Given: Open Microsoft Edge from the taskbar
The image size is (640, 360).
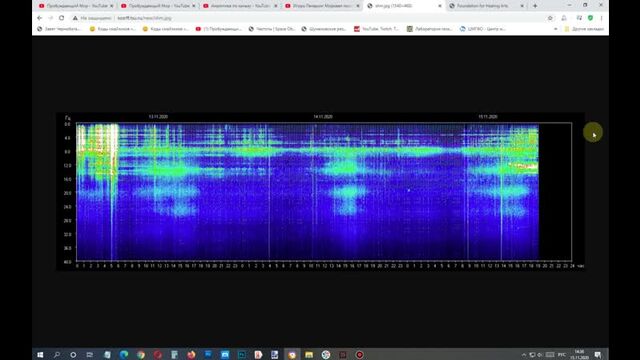Looking at the screenshot, I should tap(124, 355).
